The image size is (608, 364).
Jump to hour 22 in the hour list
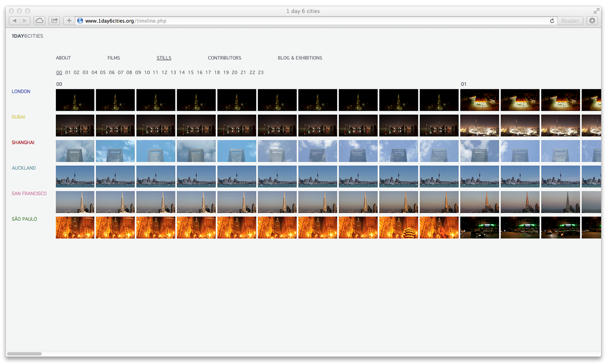(x=252, y=73)
